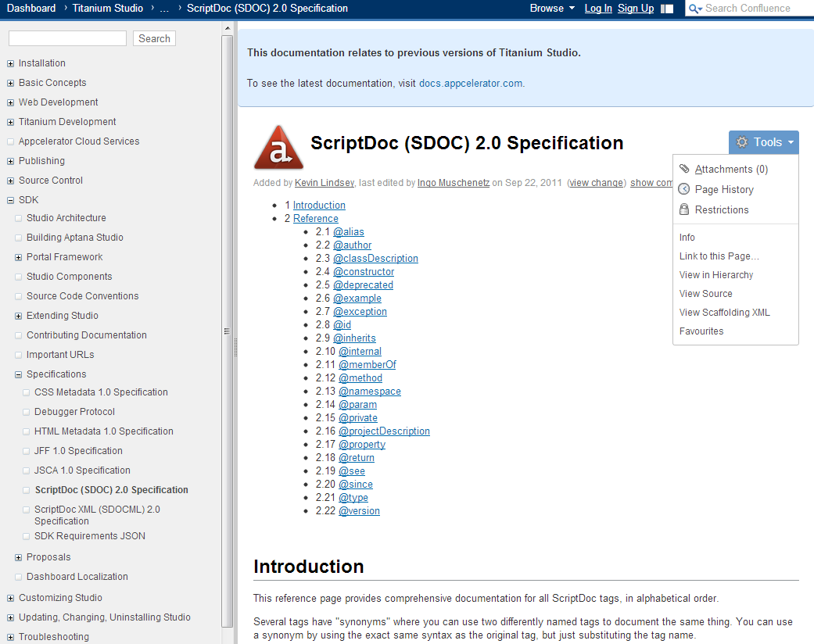Screen dimensions: 814x644
Task: Click the paperclip Attachments icon
Action: tap(684, 169)
